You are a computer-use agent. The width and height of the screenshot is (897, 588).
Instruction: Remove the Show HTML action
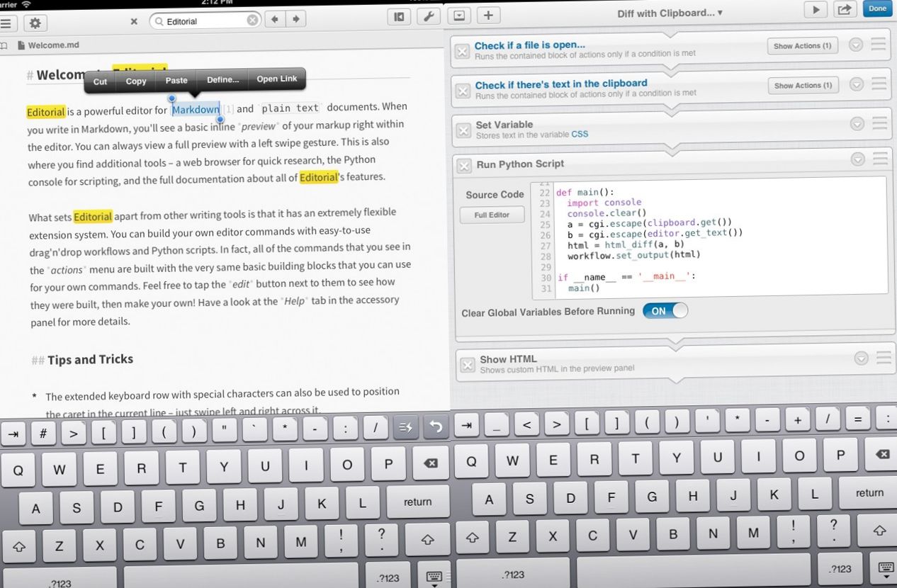[x=467, y=365]
